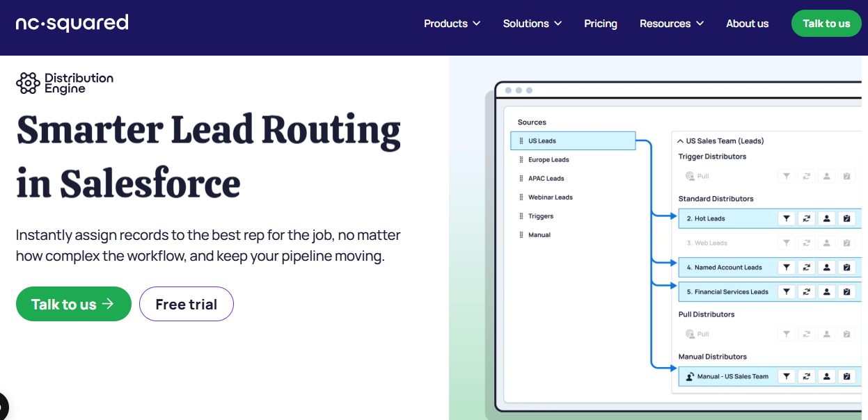Click the sync arrows icon on Hot Leads row
This screenshot has width=868, height=420.
[807, 218]
